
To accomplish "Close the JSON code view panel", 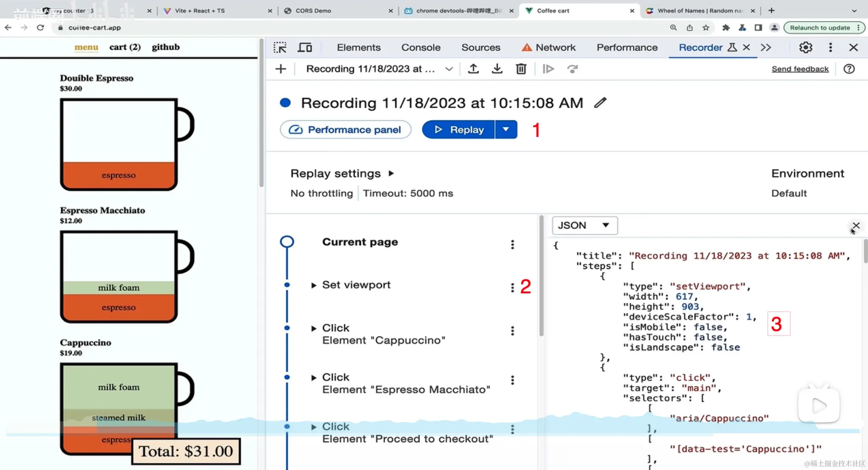I will (x=856, y=225).
